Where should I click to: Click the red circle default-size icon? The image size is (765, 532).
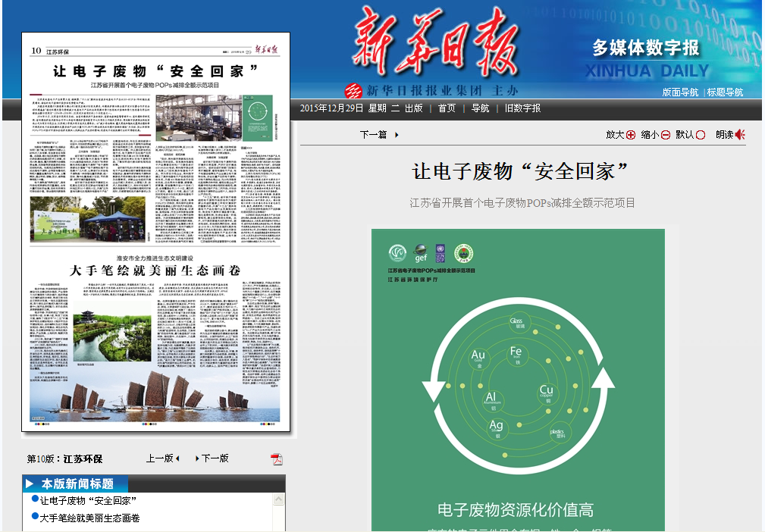[701, 135]
